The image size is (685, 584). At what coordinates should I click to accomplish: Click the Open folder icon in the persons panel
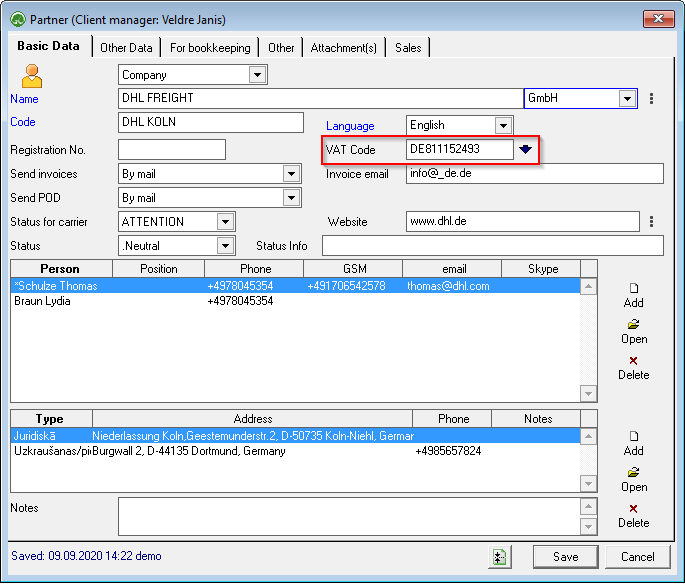coord(633,324)
